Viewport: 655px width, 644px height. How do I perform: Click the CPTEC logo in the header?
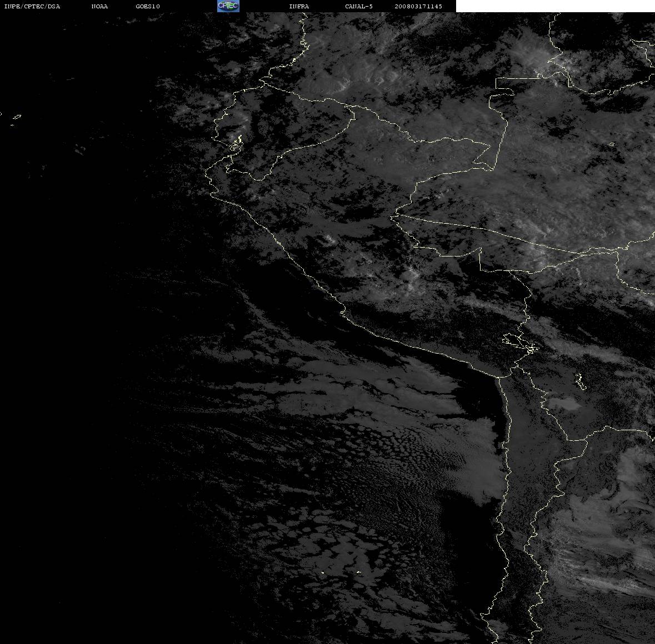[228, 6]
